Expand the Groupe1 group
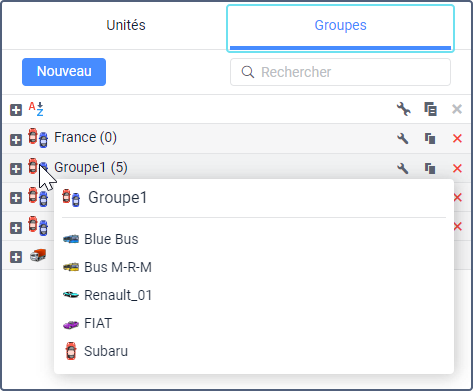Viewport: 473px width, 391px height. click(x=16, y=169)
